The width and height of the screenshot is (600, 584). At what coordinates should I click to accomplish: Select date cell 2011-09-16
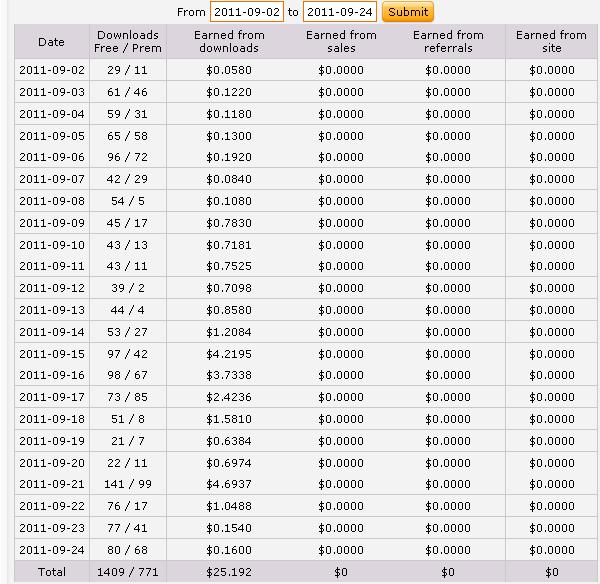[52, 375]
